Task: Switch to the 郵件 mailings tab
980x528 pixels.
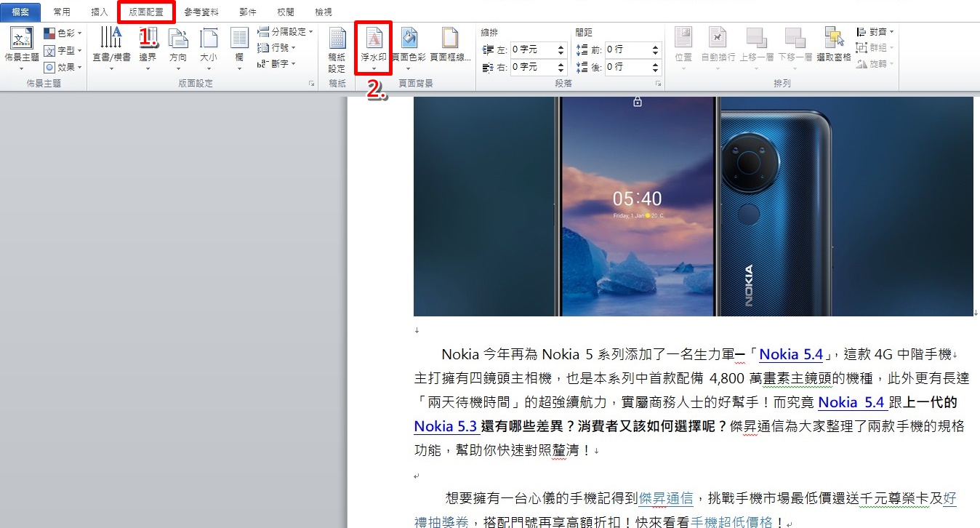Action: (x=248, y=12)
